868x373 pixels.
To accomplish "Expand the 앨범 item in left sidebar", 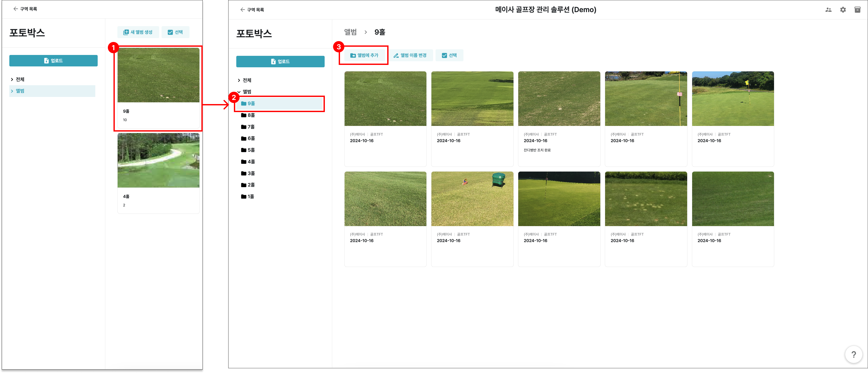I will (12, 91).
